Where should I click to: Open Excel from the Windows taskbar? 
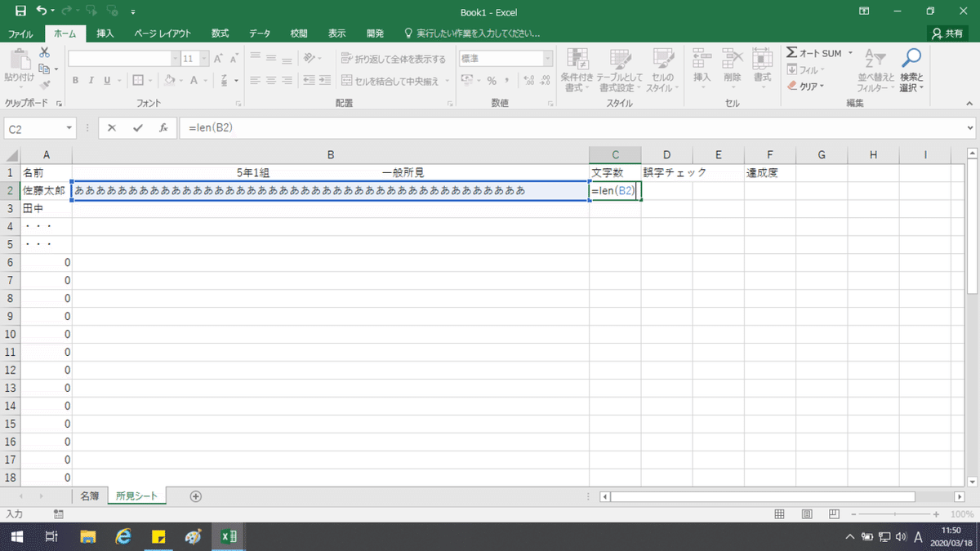coord(229,536)
